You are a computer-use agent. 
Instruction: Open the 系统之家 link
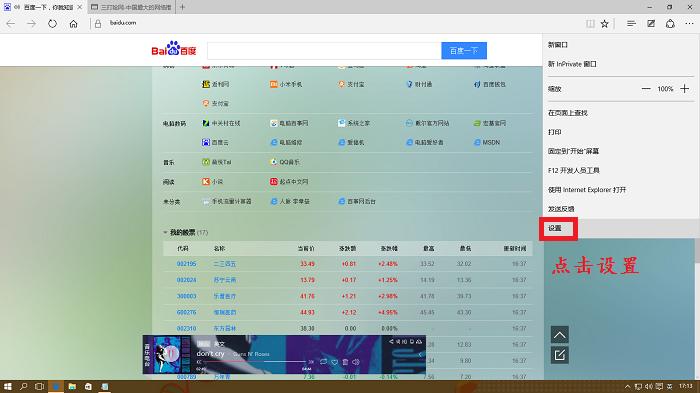tap(354, 123)
